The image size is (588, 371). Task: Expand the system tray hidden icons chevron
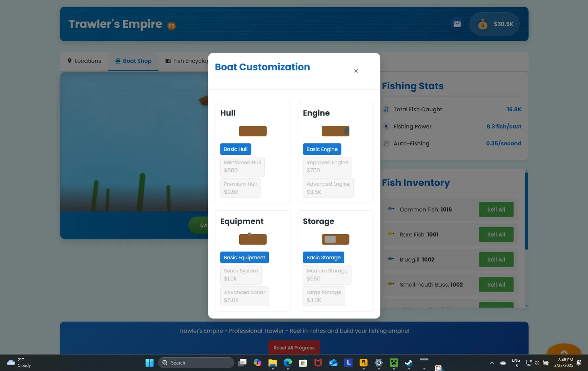492,363
